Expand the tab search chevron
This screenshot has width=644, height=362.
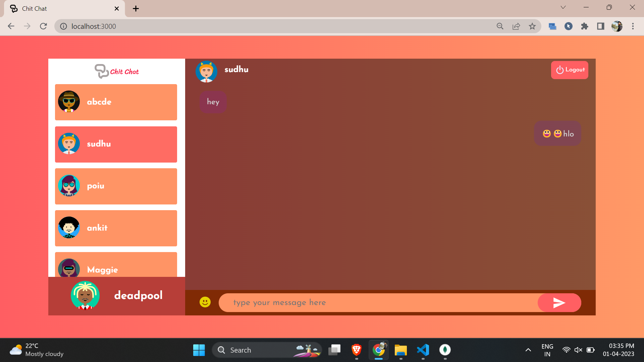pyautogui.click(x=563, y=7)
